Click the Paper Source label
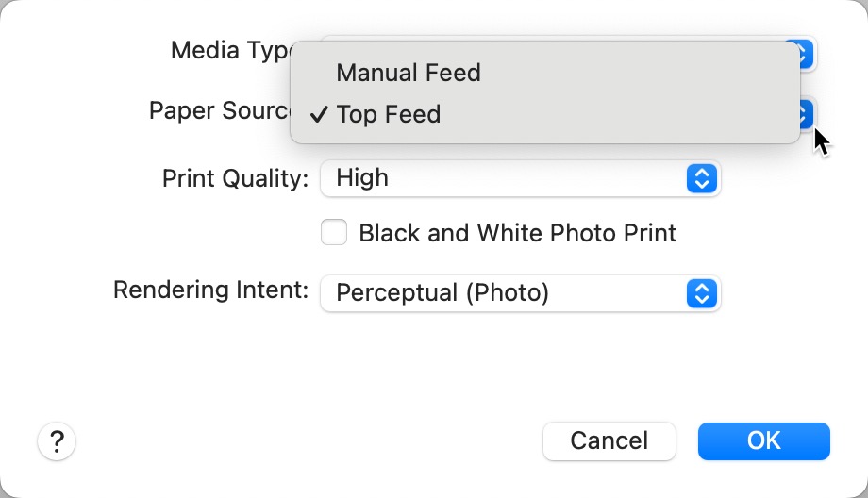 [219, 111]
